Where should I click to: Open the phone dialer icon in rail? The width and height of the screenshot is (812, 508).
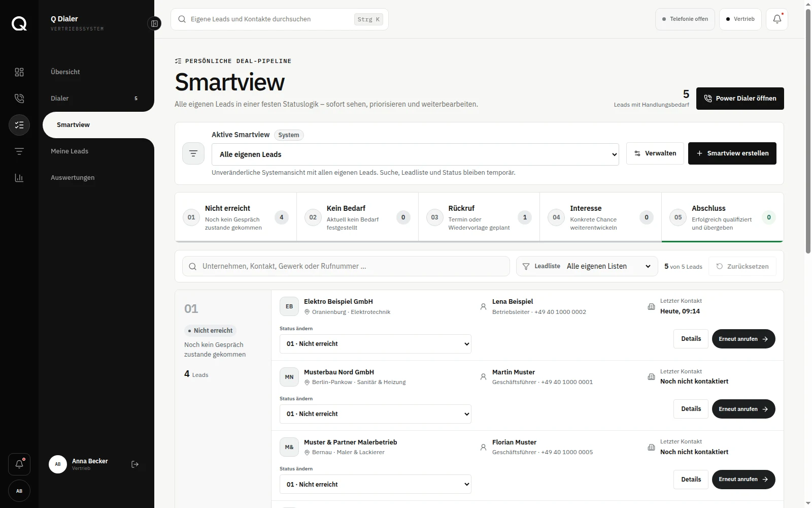pos(19,99)
